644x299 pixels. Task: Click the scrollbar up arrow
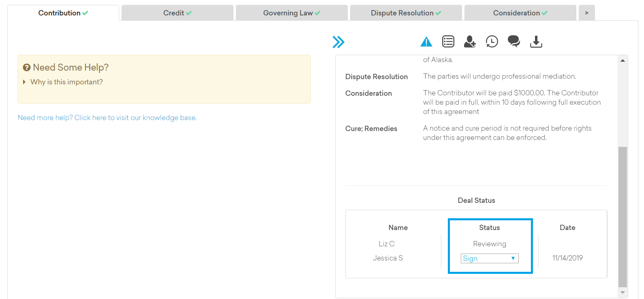tap(623, 60)
